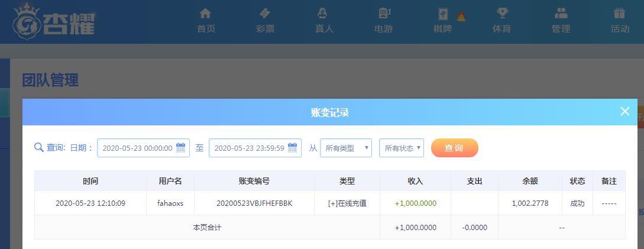The image size is (644, 249).
Task: Click the 账变记录 dialog title
Action: [x=330, y=112]
